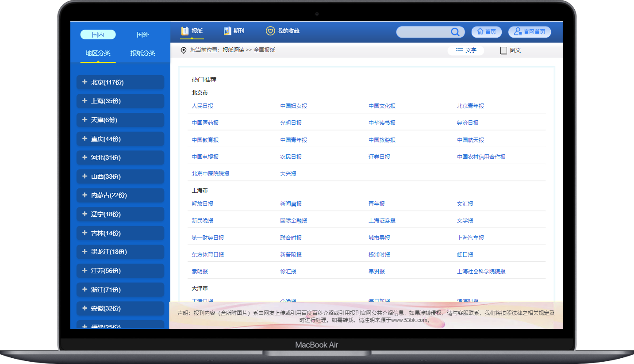Open 北京中医院院报 link

point(210,174)
